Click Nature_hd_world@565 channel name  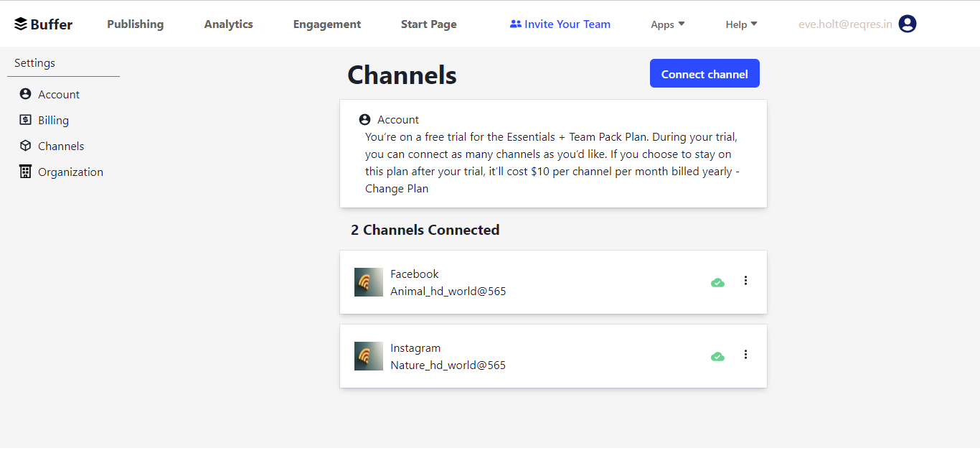[448, 365]
